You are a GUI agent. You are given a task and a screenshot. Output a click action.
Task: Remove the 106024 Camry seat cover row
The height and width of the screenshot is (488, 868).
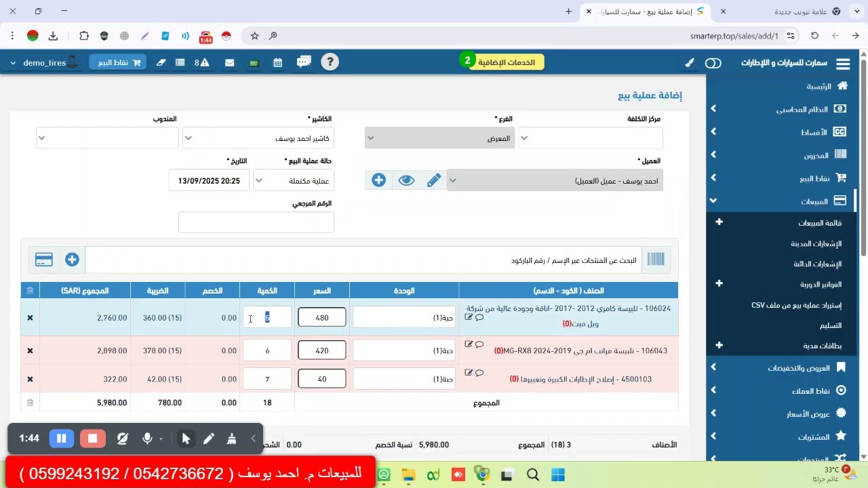click(x=30, y=318)
